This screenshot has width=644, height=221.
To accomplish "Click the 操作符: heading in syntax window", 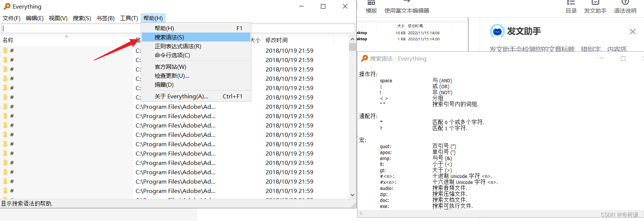I will coord(368,74).
